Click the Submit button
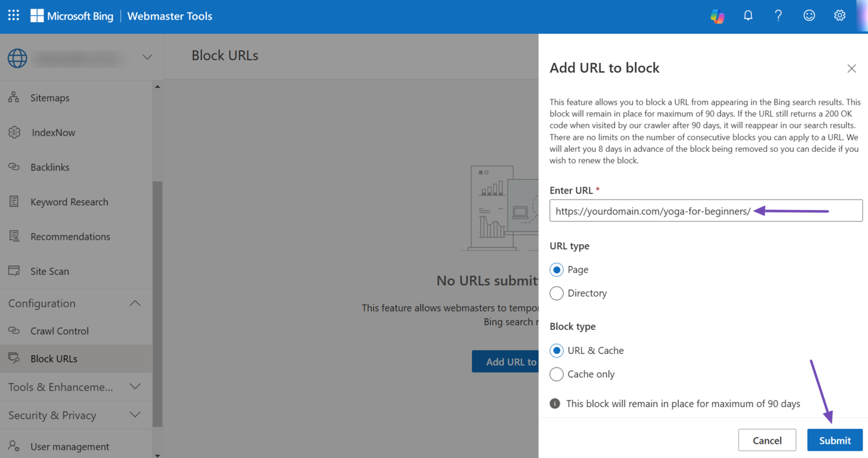Image resolution: width=868 pixels, height=458 pixels. pyautogui.click(x=835, y=440)
